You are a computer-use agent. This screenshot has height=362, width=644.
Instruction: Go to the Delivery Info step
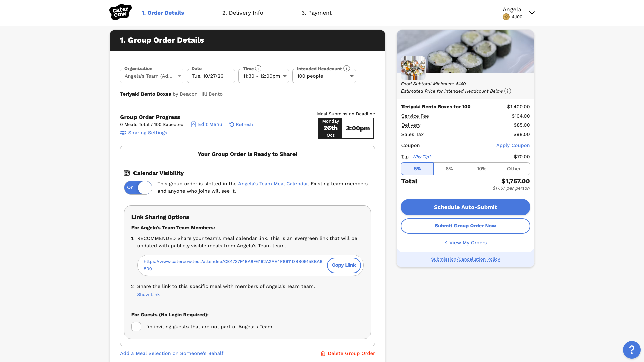coord(243,13)
